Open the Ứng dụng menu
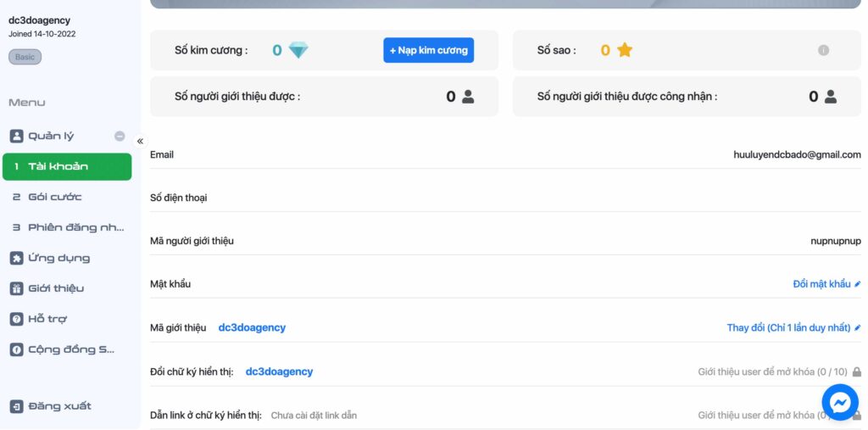The width and height of the screenshot is (868, 430). pyautogui.click(x=58, y=258)
